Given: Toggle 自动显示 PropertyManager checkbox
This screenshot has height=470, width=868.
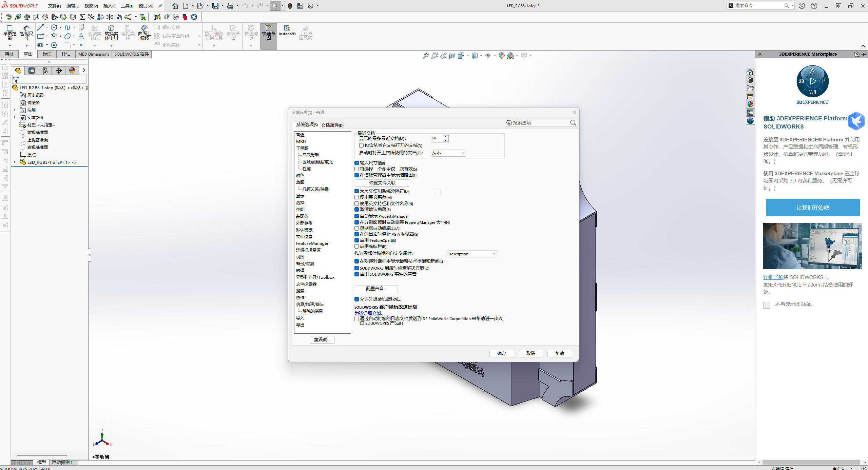Looking at the screenshot, I should (x=357, y=216).
